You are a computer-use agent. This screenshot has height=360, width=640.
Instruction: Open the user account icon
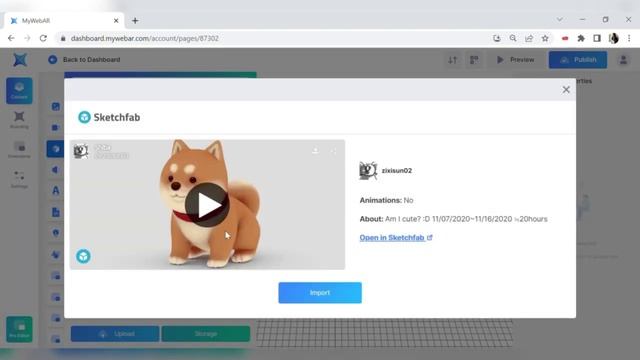pyautogui.click(x=623, y=60)
